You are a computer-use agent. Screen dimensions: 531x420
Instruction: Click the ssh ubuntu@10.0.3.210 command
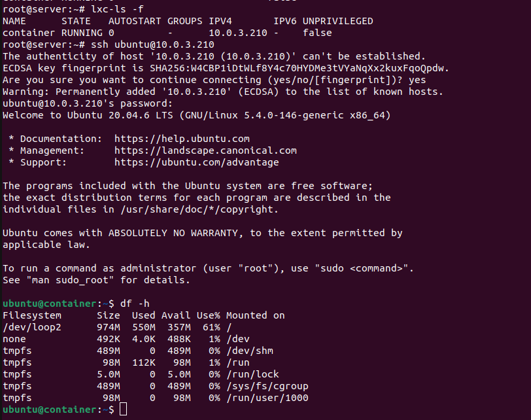click(x=152, y=44)
